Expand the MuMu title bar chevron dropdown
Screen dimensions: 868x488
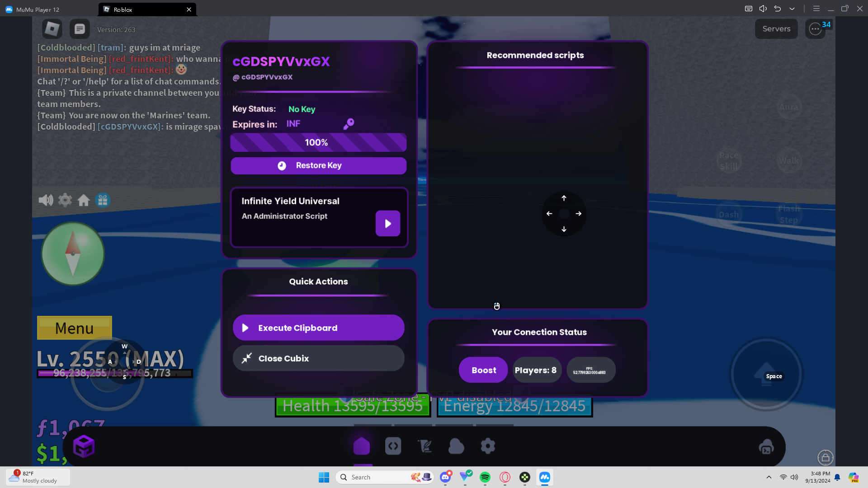(x=792, y=9)
